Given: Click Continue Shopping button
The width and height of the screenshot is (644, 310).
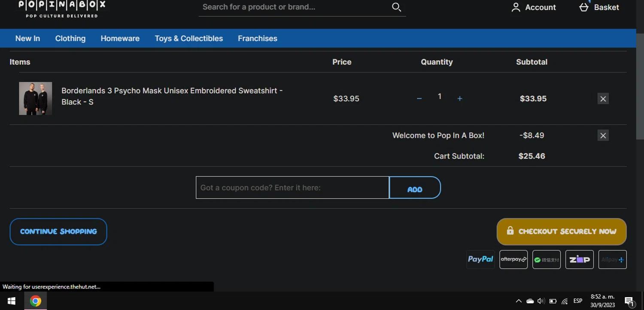Looking at the screenshot, I should coord(58,232).
